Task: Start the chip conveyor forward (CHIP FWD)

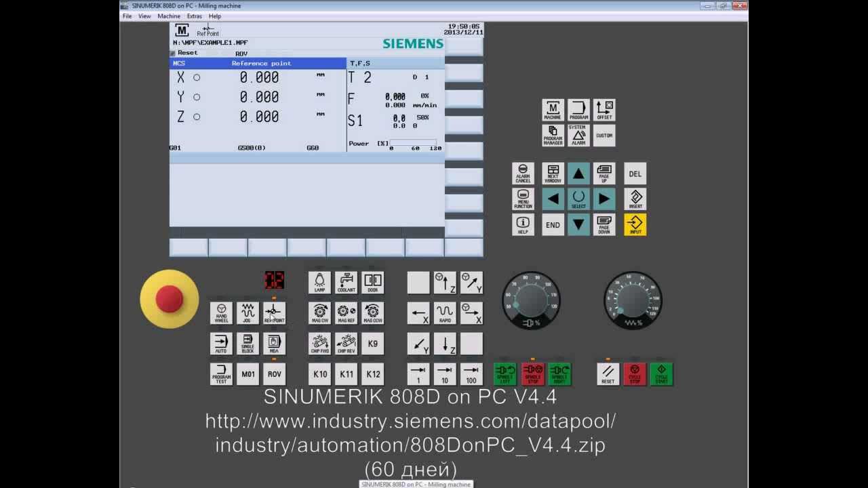Action: [320, 344]
